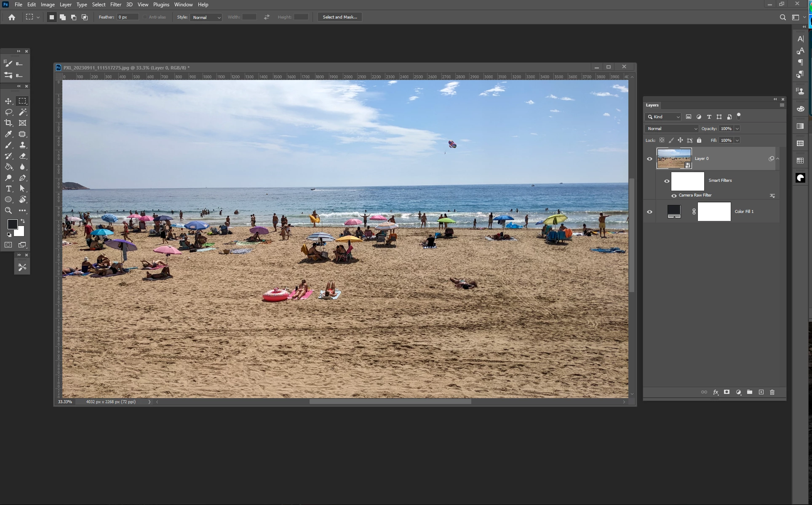
Task: Click the Zoom tool
Action: [8, 210]
